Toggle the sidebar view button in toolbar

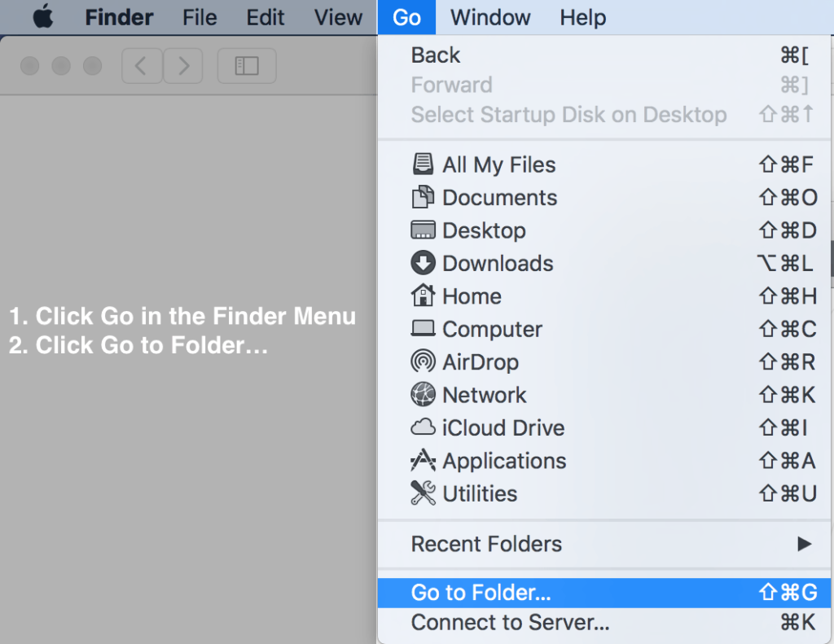(246, 66)
